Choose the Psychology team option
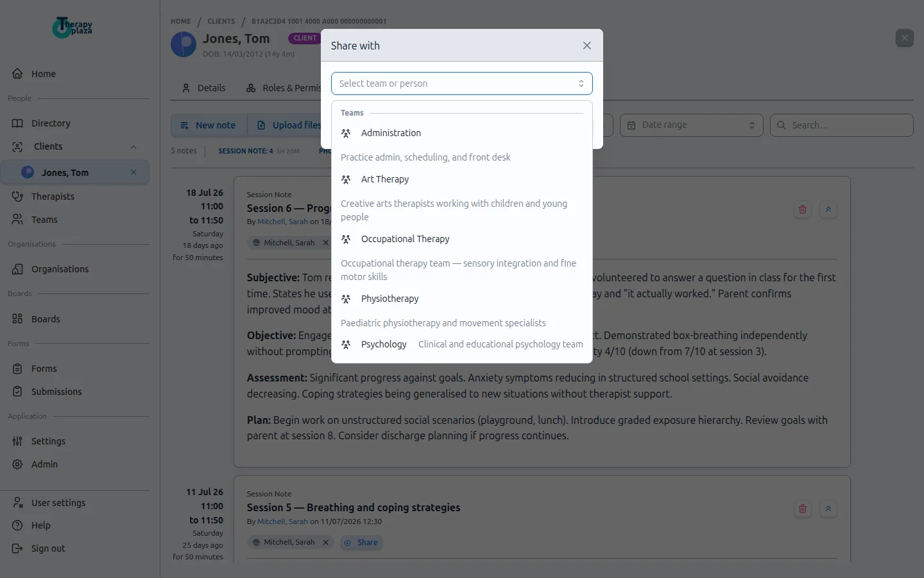The width and height of the screenshot is (924, 578). pyautogui.click(x=461, y=344)
